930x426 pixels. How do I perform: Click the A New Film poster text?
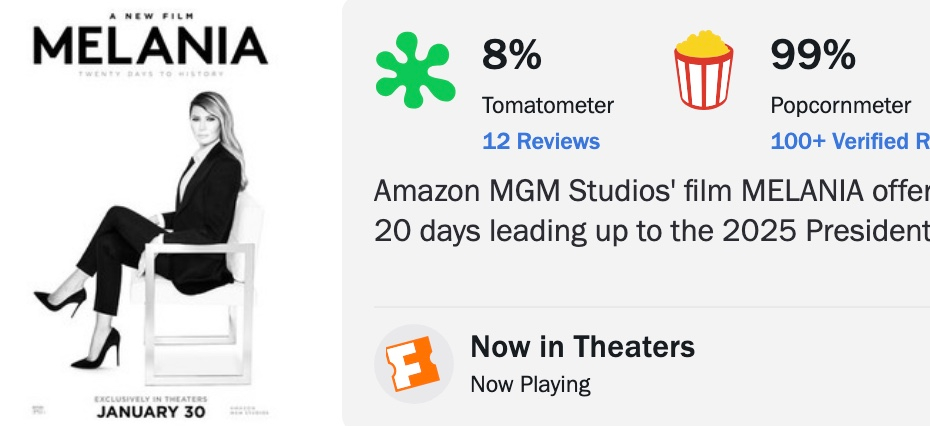(x=150, y=16)
